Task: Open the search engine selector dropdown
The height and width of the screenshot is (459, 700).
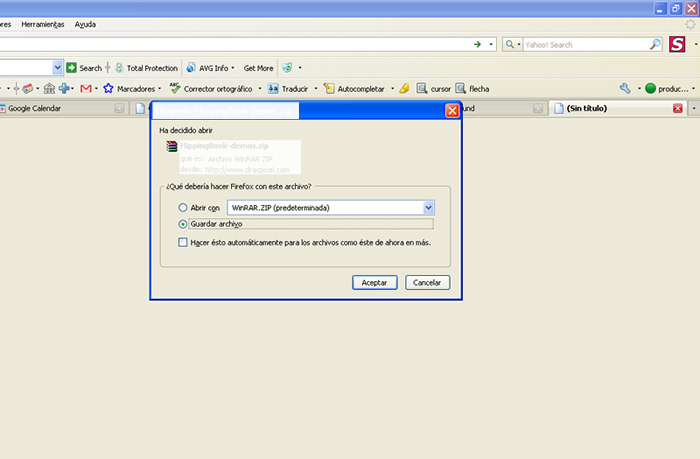Action: (514, 44)
